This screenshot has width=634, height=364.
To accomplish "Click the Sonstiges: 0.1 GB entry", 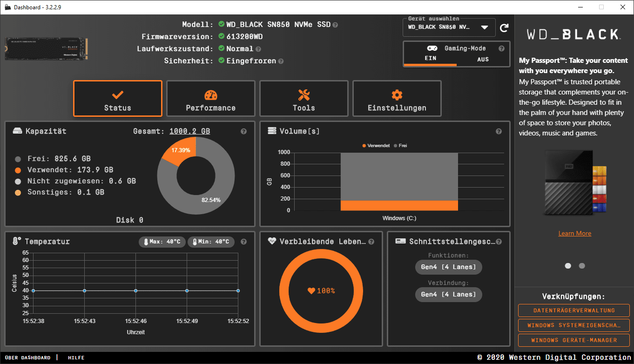I will click(x=60, y=192).
